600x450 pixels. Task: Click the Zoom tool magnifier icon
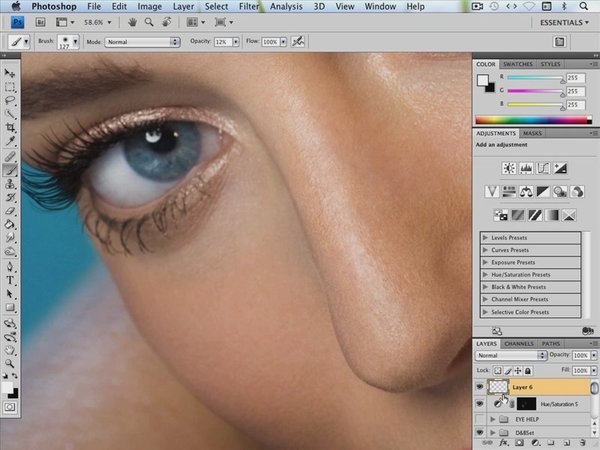pos(149,21)
